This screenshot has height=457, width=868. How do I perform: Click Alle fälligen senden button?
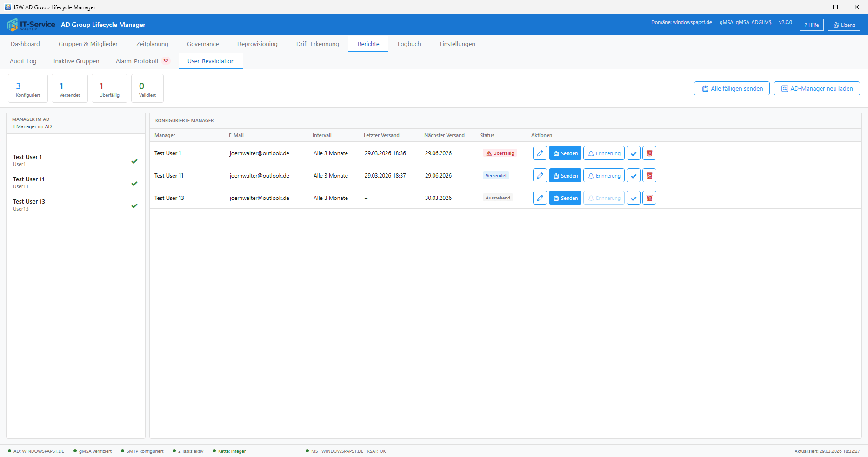[x=731, y=89]
